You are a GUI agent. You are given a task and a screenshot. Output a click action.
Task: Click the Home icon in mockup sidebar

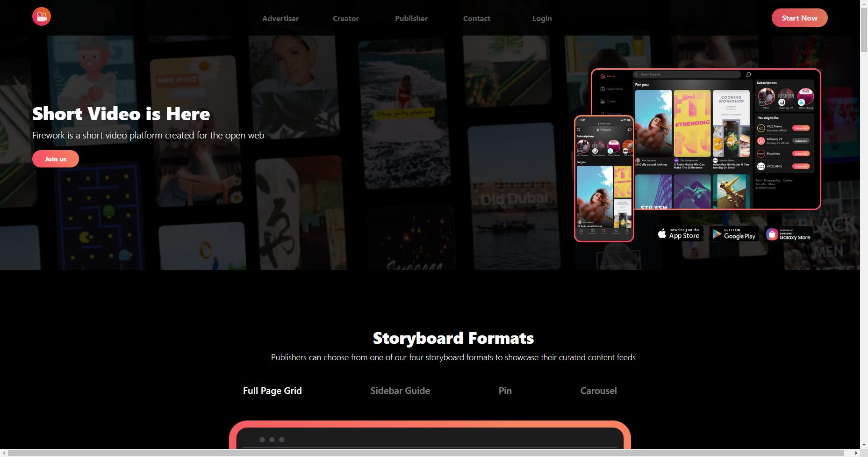coord(603,76)
